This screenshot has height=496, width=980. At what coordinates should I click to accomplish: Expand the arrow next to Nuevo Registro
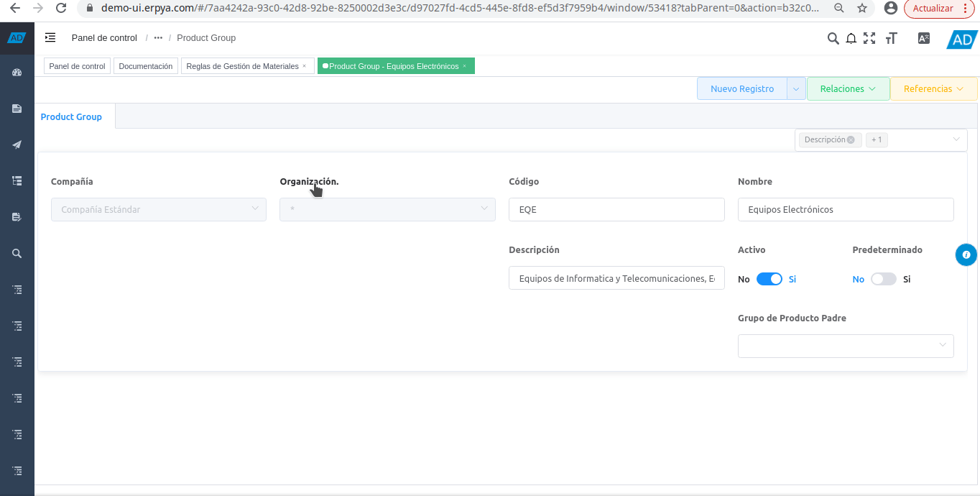pyautogui.click(x=796, y=89)
